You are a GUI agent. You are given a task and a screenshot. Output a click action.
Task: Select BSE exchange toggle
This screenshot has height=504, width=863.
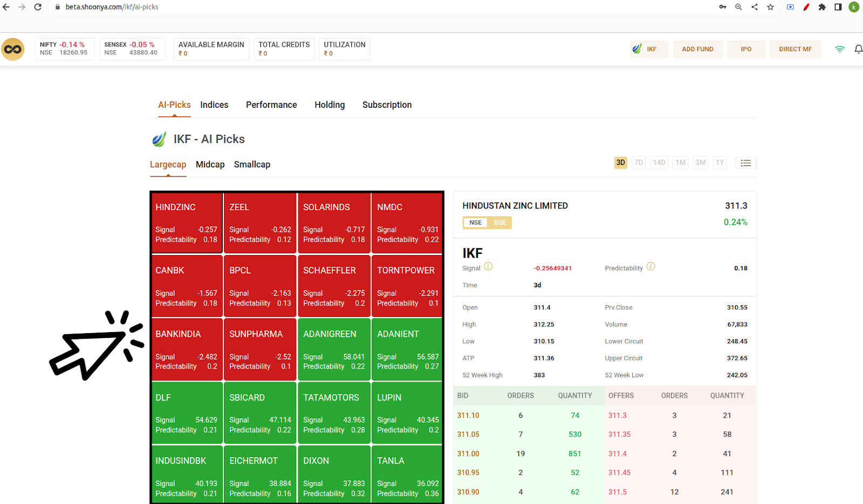500,223
